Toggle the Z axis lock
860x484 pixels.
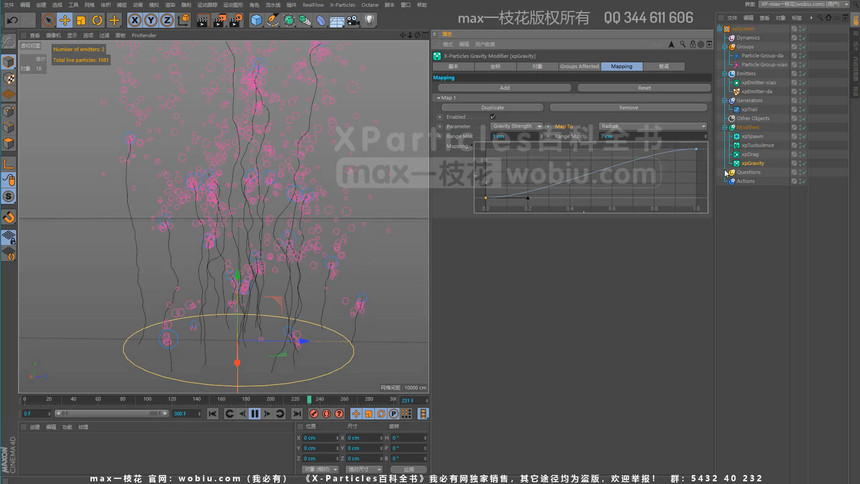pyautogui.click(x=167, y=21)
